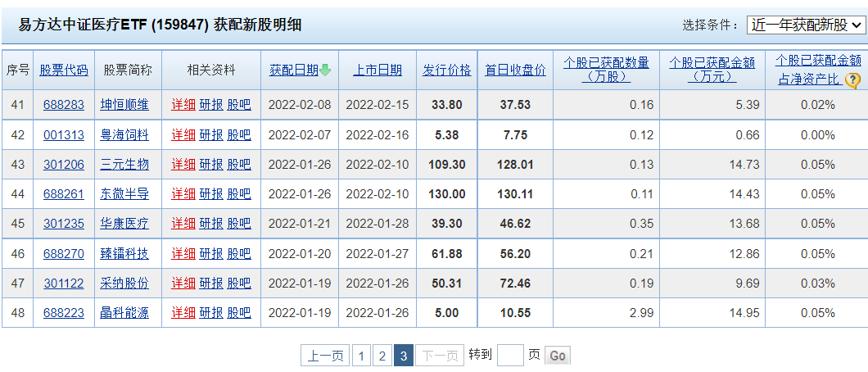Screen dimensions: 868x372
Task: Go to page 2
Action: pos(382,356)
